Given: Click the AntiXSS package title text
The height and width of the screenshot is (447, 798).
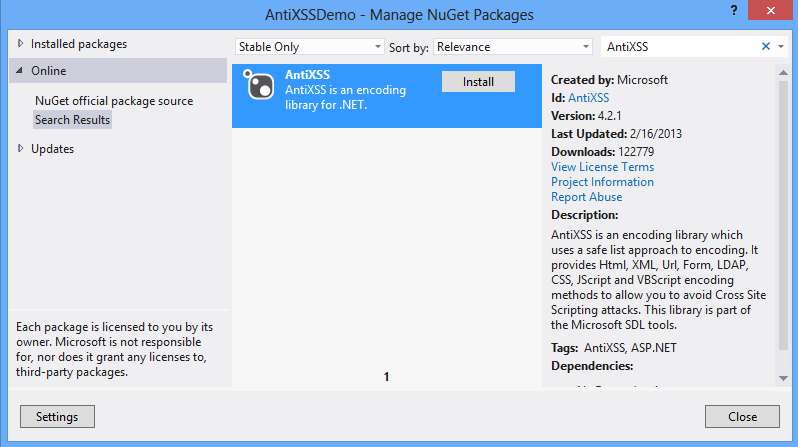Looking at the screenshot, I should click(x=307, y=74).
